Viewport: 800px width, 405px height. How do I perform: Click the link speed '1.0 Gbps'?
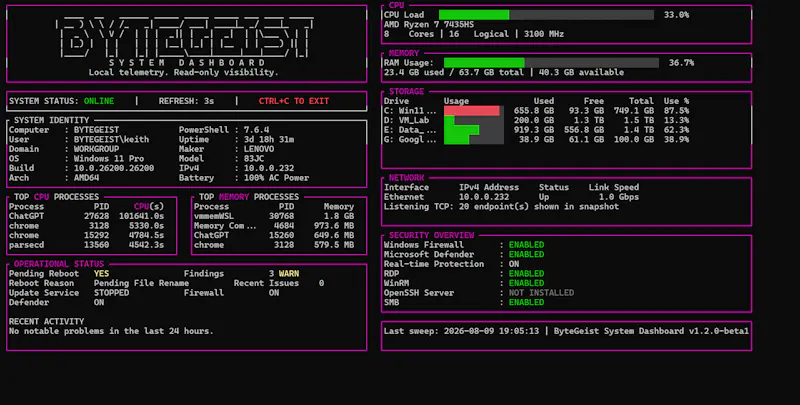point(619,197)
